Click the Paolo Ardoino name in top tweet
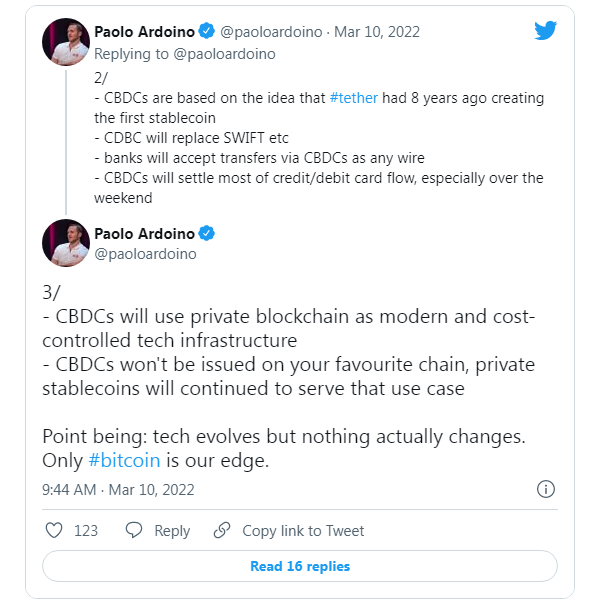 (144, 32)
